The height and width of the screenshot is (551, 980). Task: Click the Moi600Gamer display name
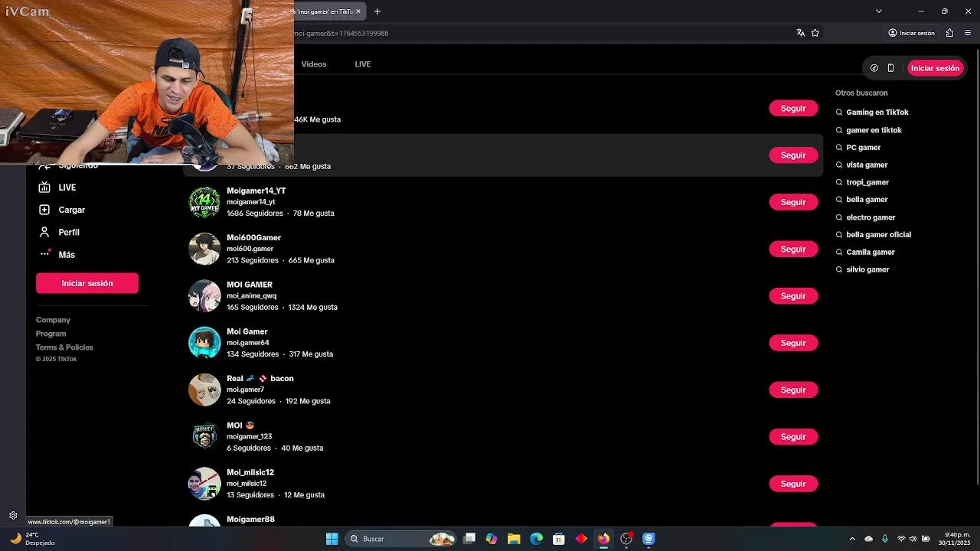[x=253, y=237]
